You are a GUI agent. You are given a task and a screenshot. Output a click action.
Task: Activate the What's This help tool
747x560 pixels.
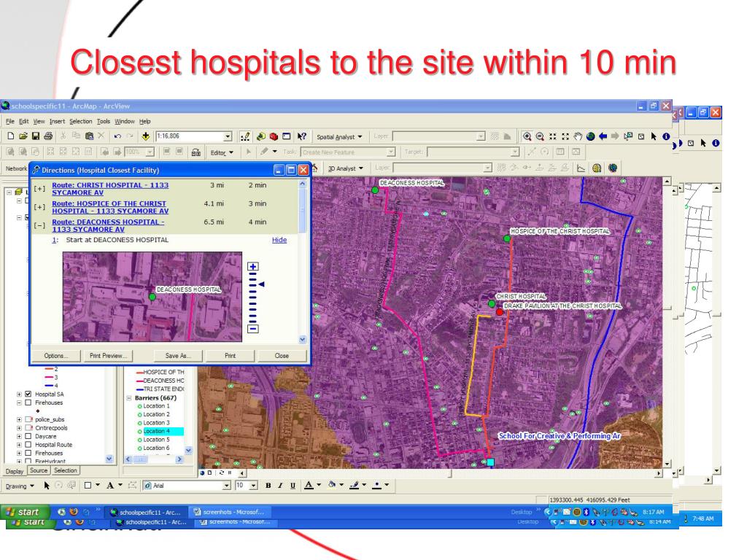301,136
